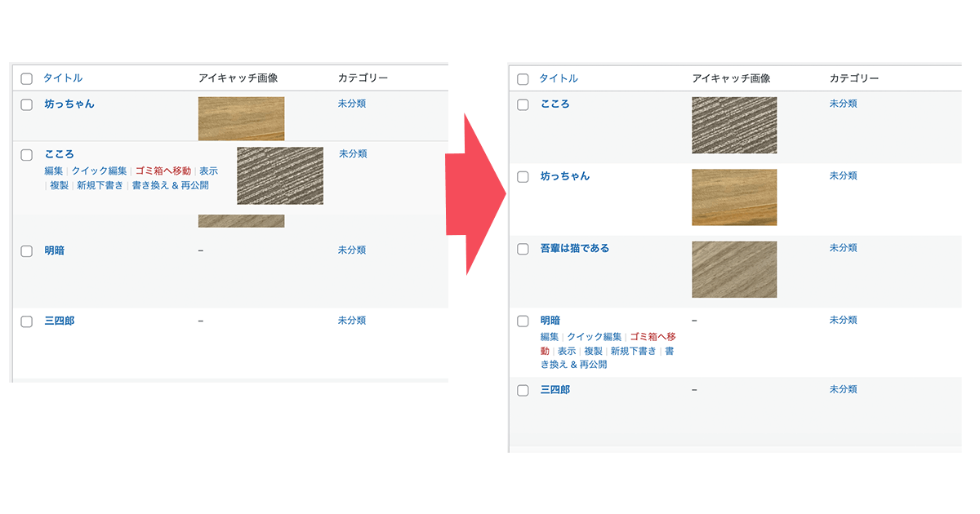The image size is (980, 514).
Task: Click クイック編集 under 明暗 in the right list
Action: [x=595, y=337]
